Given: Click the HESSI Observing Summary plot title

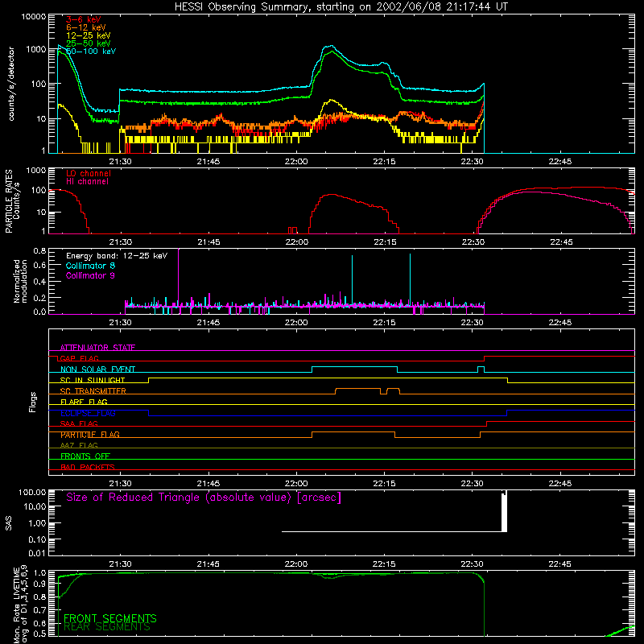Looking at the screenshot, I should 341,7.
